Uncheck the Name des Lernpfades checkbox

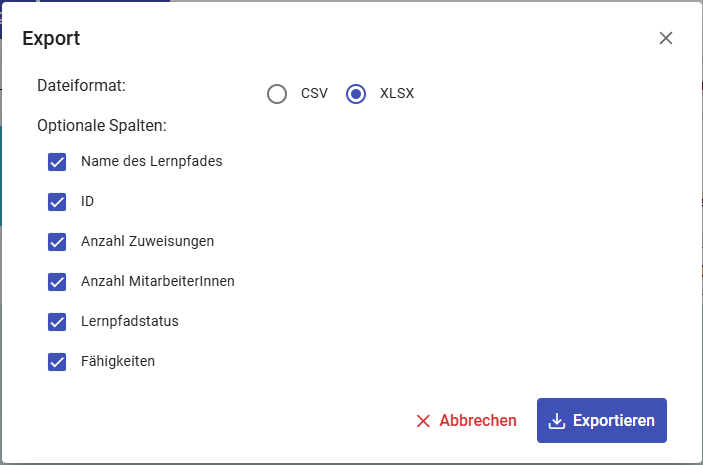[57, 162]
